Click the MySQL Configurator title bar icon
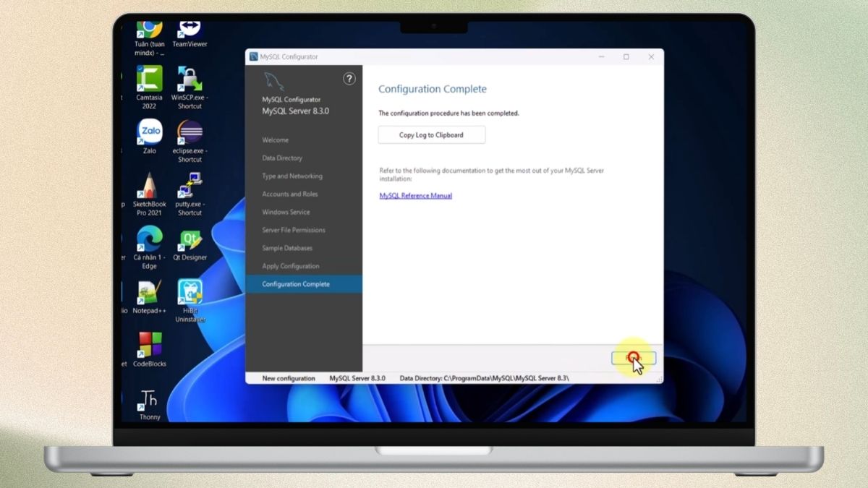Image resolution: width=868 pixels, height=488 pixels. pos(253,57)
